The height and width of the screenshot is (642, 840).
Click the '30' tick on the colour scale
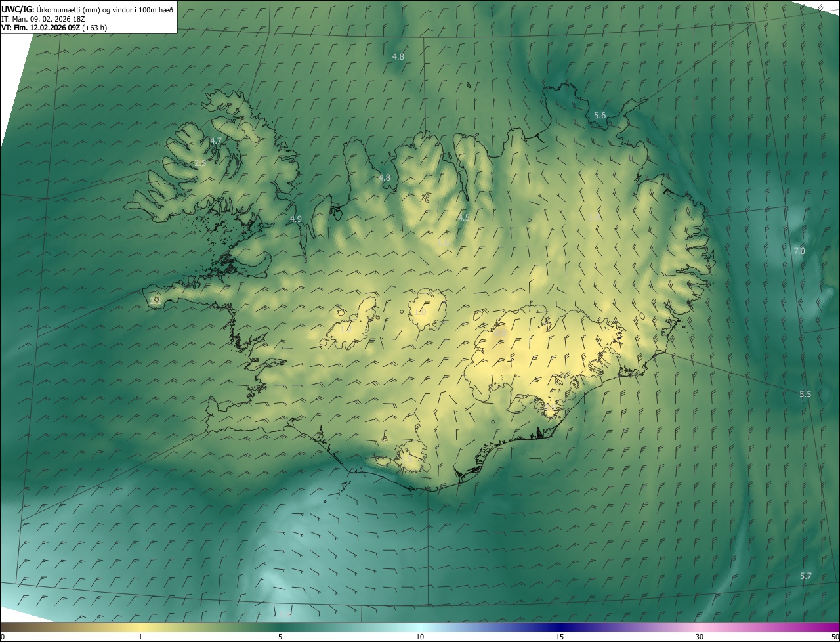(700, 637)
